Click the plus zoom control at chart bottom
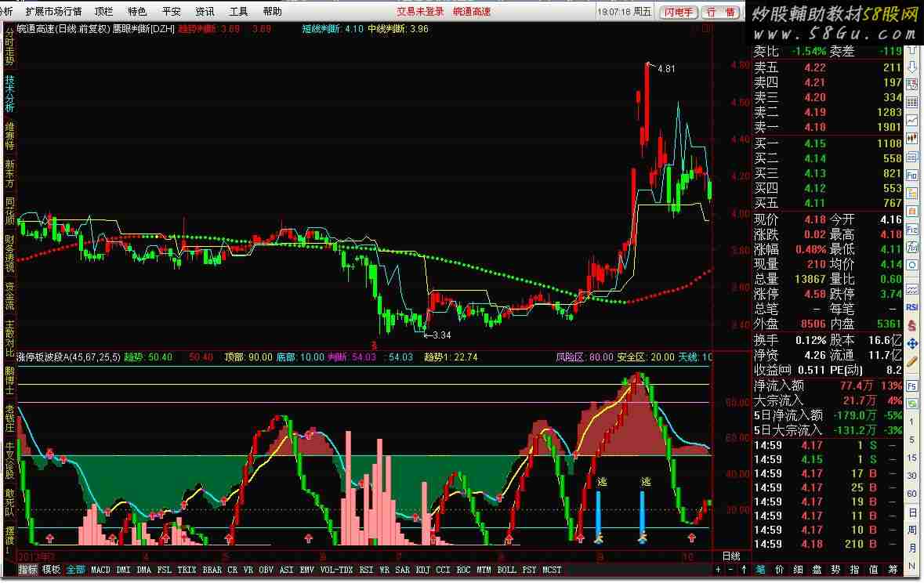 (x=719, y=569)
